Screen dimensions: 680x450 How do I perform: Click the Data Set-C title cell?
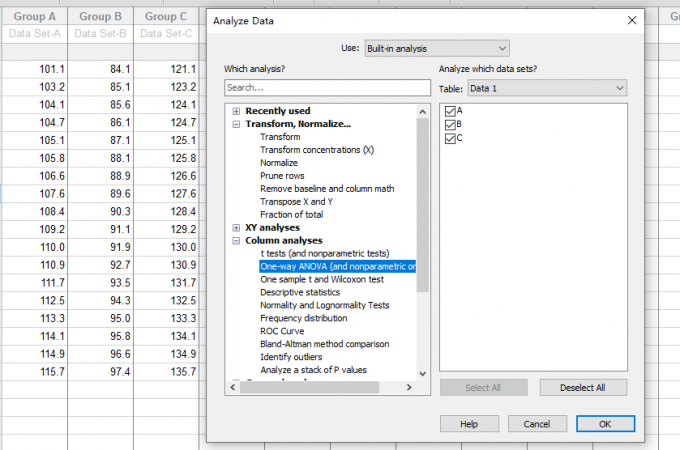click(x=166, y=34)
